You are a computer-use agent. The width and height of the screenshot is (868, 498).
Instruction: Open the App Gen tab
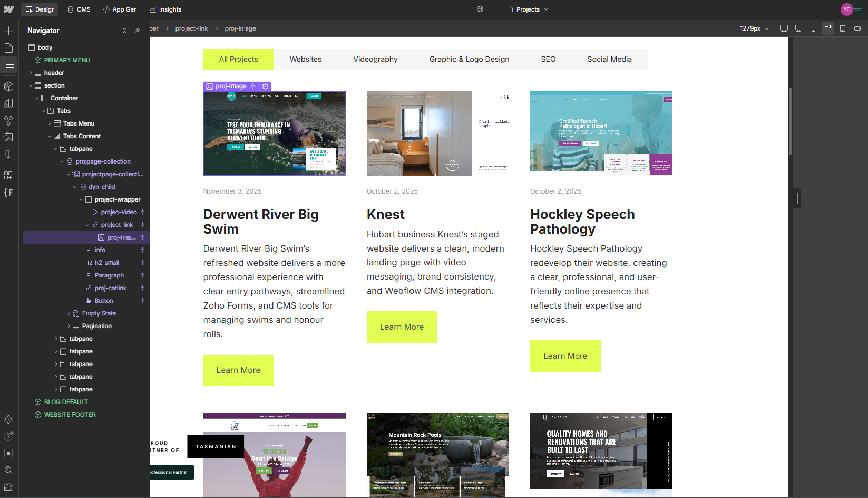click(120, 9)
